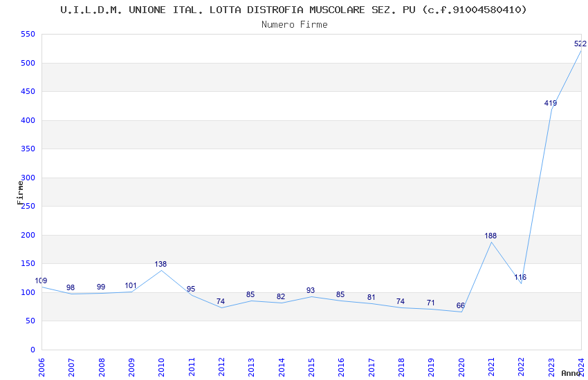Image resolution: width=588 pixels, height=380 pixels.
Task: Click the 522 data label for 2024
Action: [x=580, y=44]
